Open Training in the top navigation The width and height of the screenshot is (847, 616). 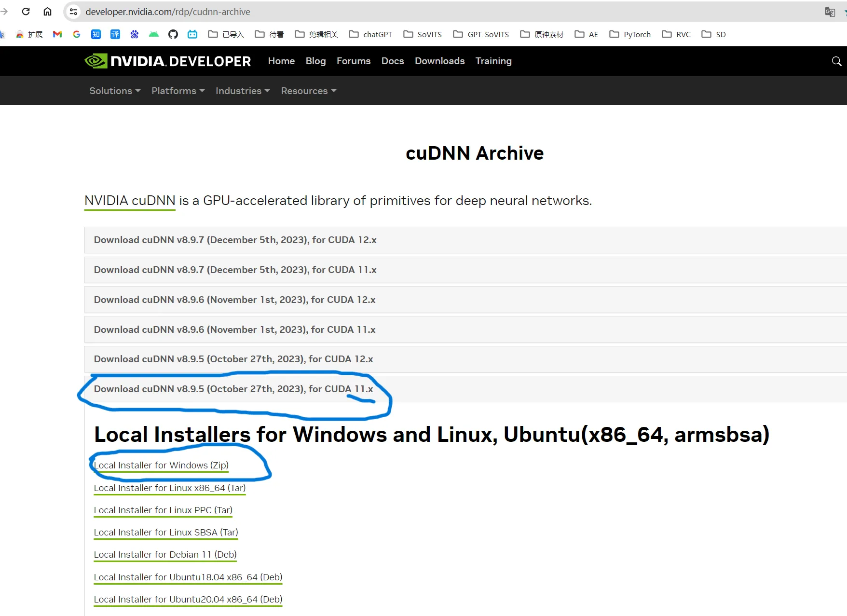493,61
